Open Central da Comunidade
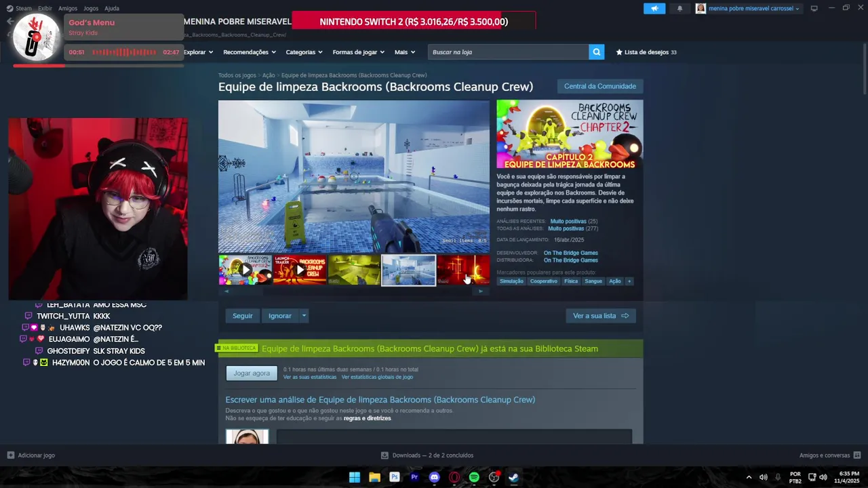Viewport: 868px width, 488px height. point(599,86)
